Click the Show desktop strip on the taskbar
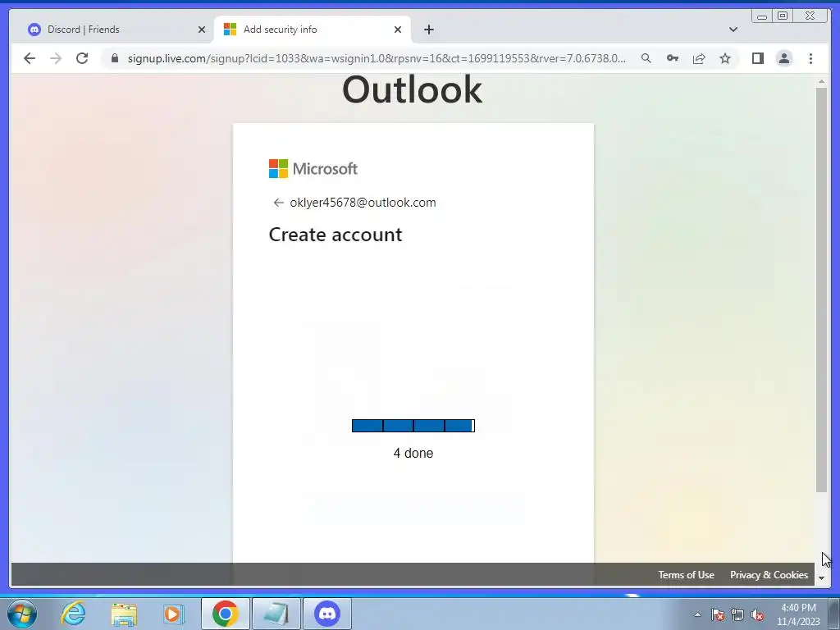 [x=834, y=614]
